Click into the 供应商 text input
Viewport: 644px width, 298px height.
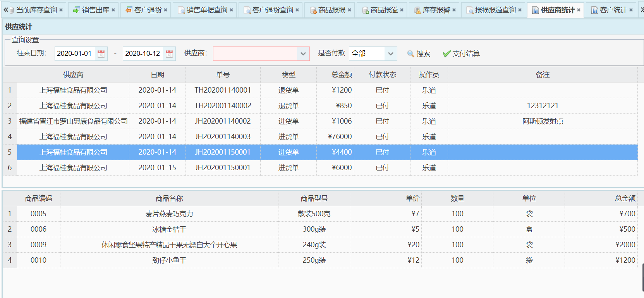coord(255,53)
